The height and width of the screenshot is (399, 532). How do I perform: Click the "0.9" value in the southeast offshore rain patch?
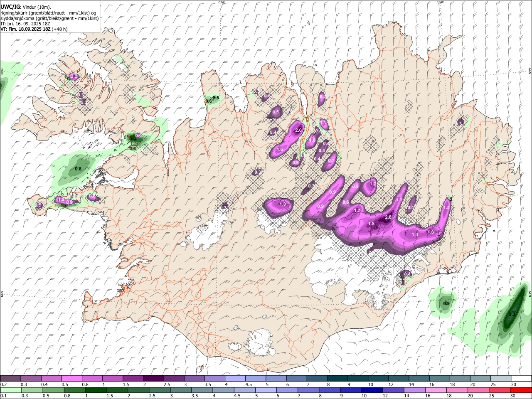coord(446,304)
